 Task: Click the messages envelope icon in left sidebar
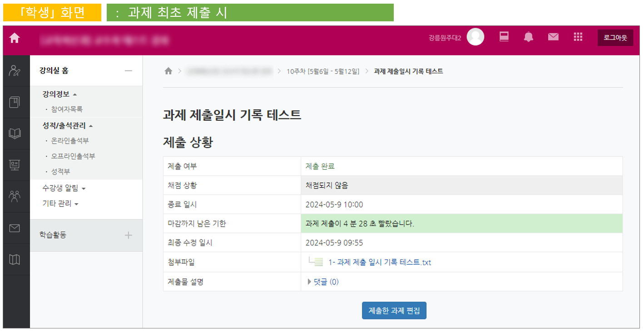[15, 228]
